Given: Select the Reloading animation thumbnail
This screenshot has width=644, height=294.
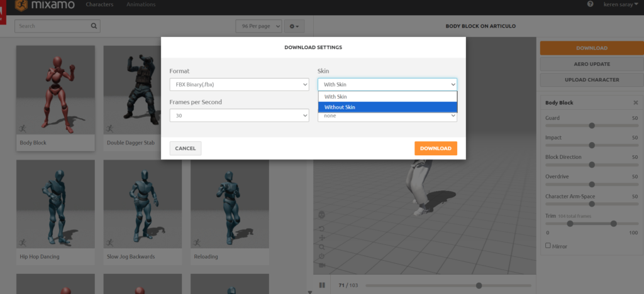Looking at the screenshot, I should [x=230, y=204].
